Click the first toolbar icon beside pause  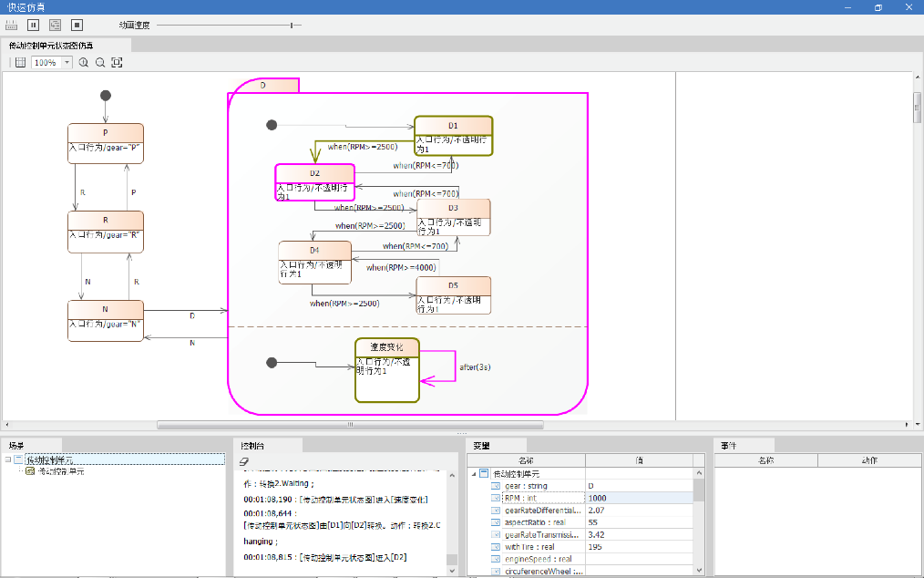[12, 25]
